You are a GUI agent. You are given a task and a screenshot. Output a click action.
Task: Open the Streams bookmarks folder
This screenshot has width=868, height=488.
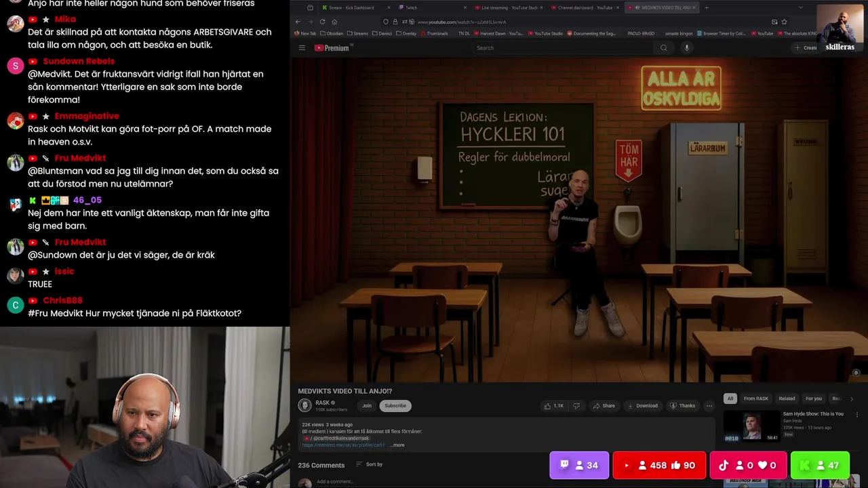357,33
